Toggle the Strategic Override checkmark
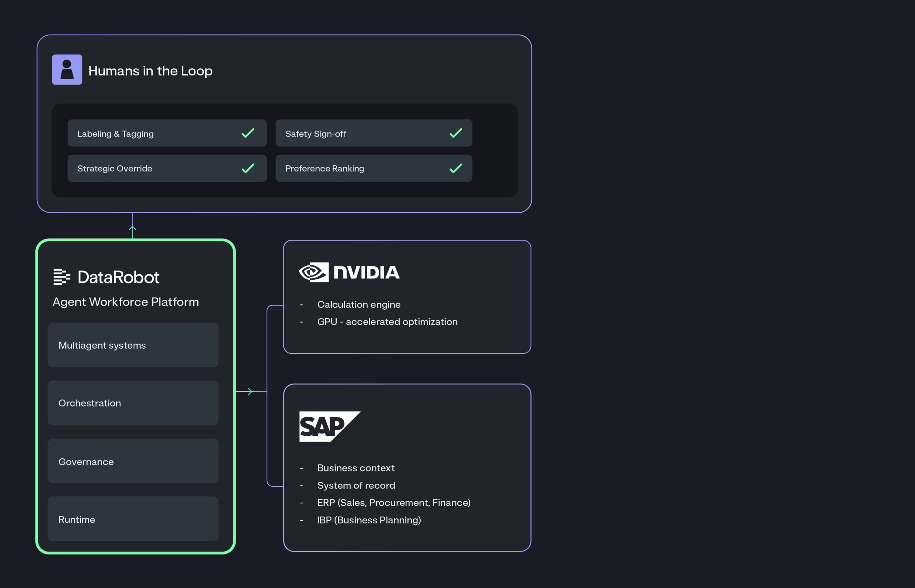915x588 pixels. 248,168
